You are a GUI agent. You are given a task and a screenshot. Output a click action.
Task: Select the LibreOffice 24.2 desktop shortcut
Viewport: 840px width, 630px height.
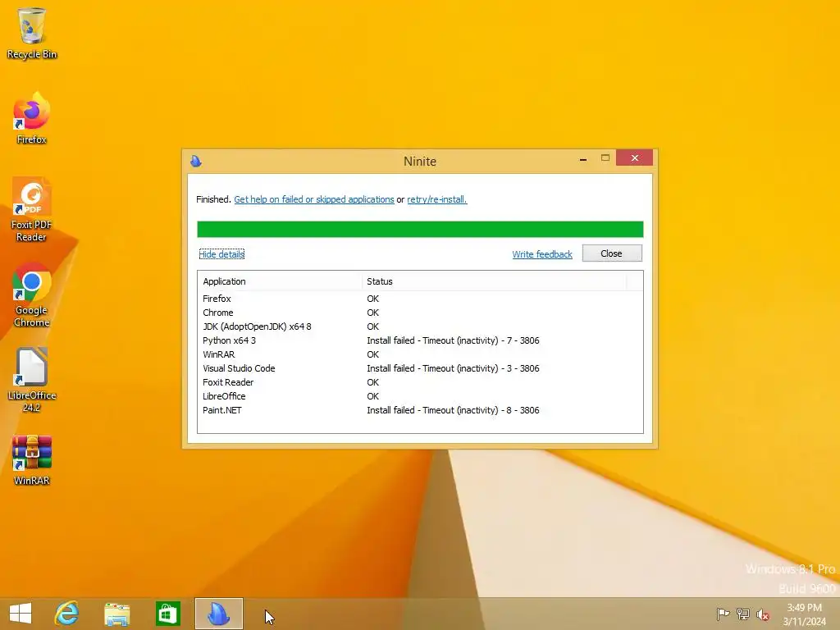[32, 380]
